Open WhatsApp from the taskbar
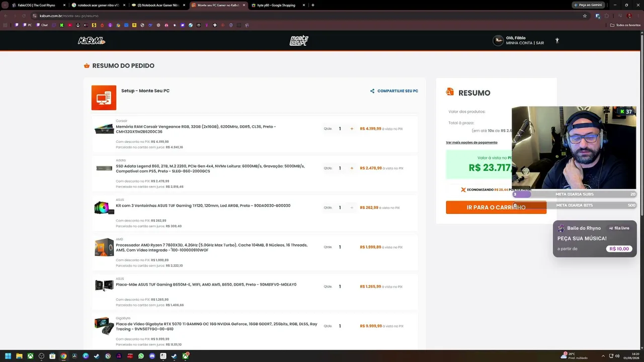This screenshot has height=362, width=644. pos(141,356)
